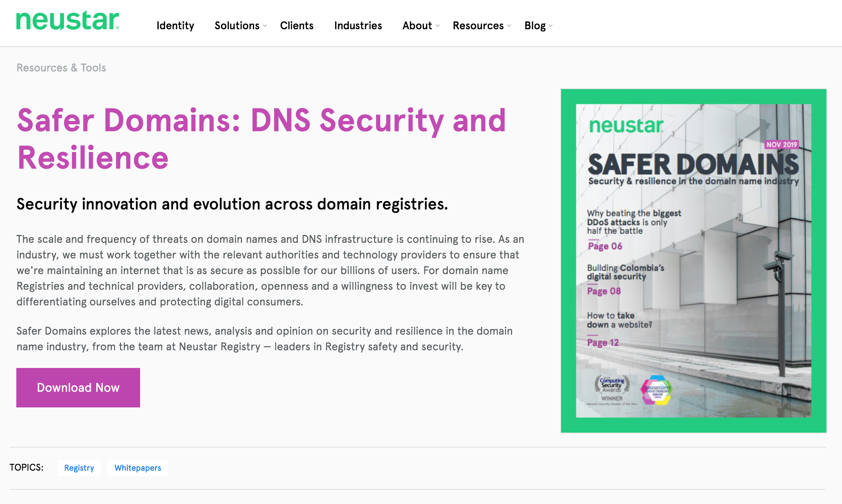
Task: Select the Industries menu item
Action: pos(359,25)
